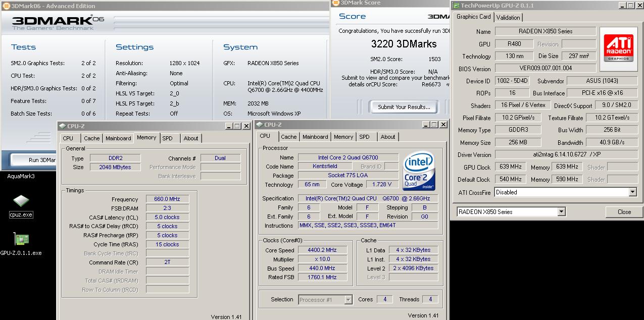Click the Core Voltage 1.728 V field
The width and height of the screenshot is (644, 320).
382,185
